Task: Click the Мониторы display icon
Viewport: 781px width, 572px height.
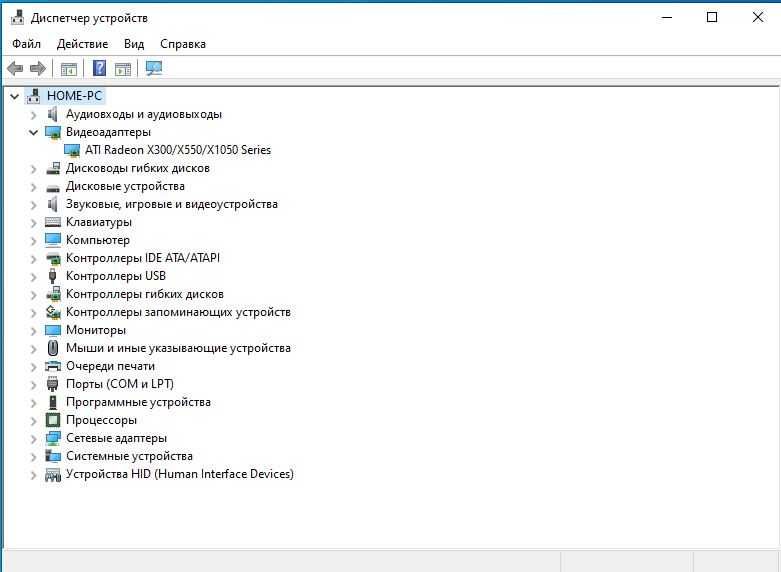Action: pos(53,330)
